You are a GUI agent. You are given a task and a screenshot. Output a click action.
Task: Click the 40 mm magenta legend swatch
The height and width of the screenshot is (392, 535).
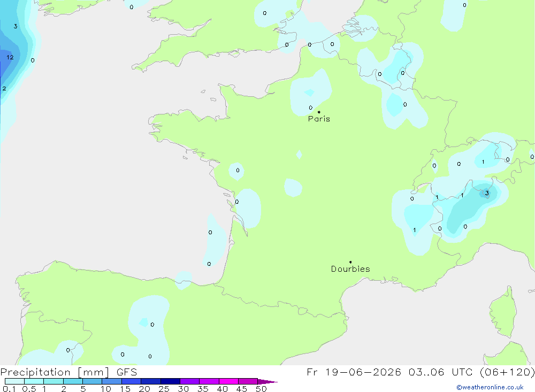pyautogui.click(x=228, y=381)
